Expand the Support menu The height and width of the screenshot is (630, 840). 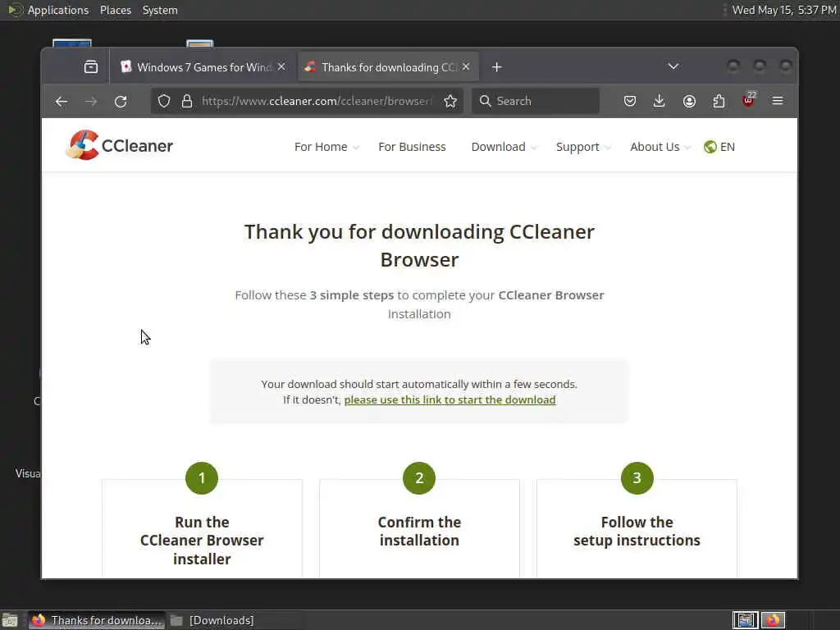pos(583,147)
